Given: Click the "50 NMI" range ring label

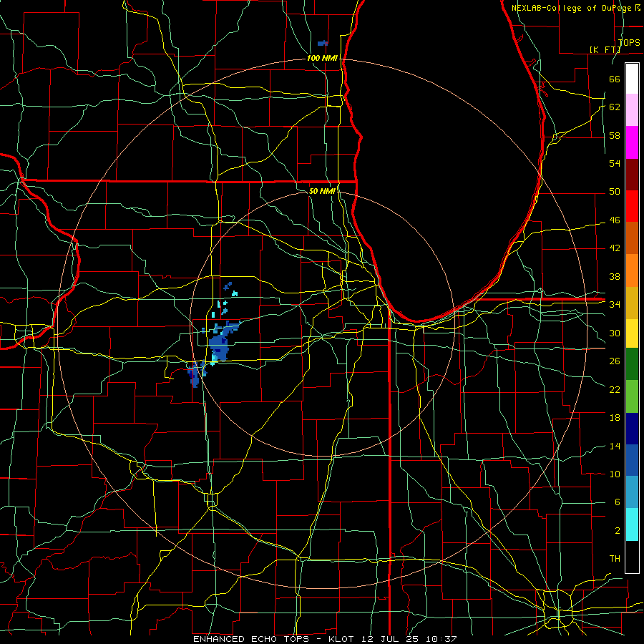Looking at the screenshot, I should pos(322,191).
